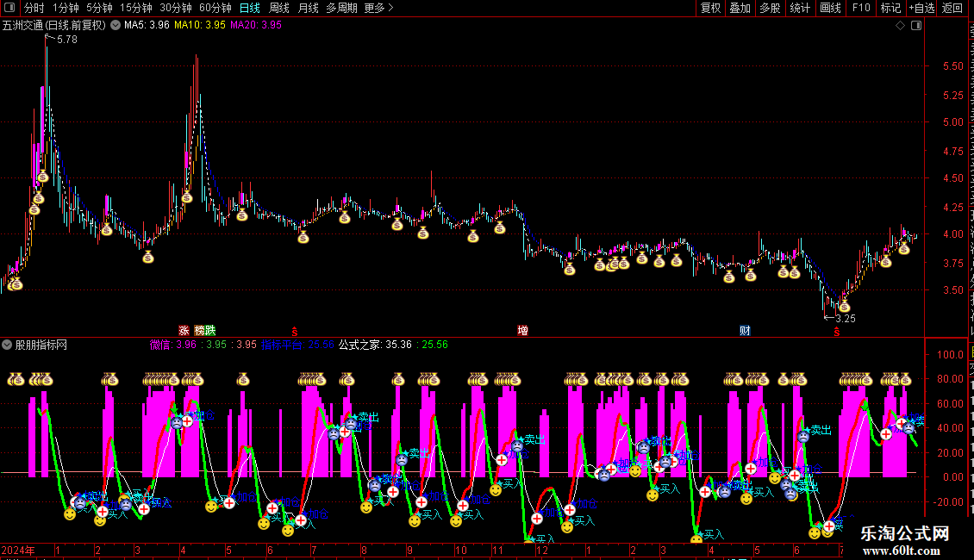Click the 复权 button
Image resolution: width=974 pixels, height=560 pixels.
tap(710, 8)
